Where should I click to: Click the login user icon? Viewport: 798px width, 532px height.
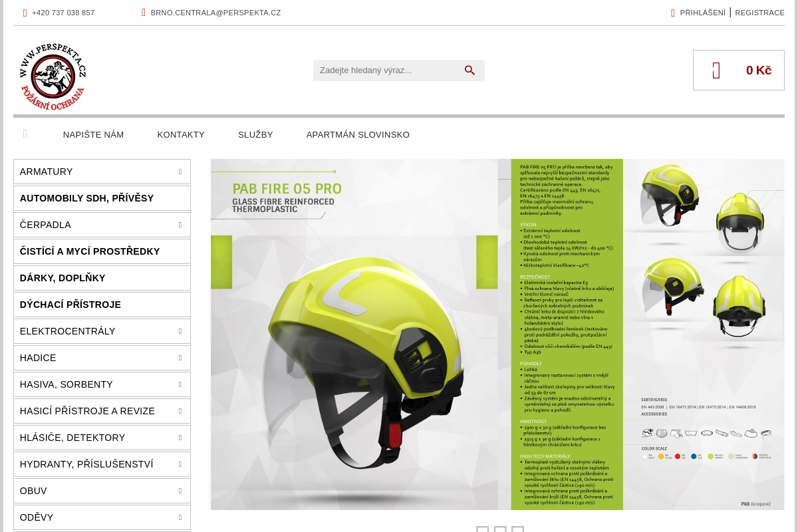673,13
